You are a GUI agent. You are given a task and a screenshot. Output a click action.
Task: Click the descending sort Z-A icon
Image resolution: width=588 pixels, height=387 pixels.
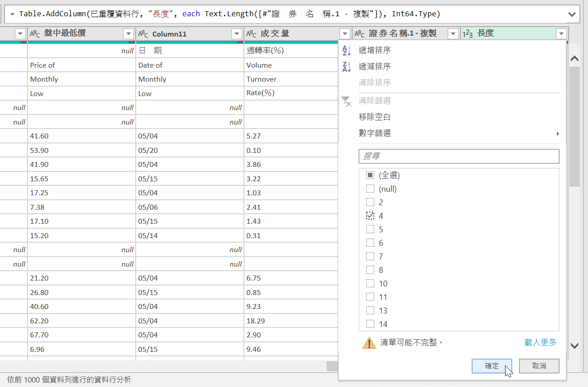pos(346,67)
